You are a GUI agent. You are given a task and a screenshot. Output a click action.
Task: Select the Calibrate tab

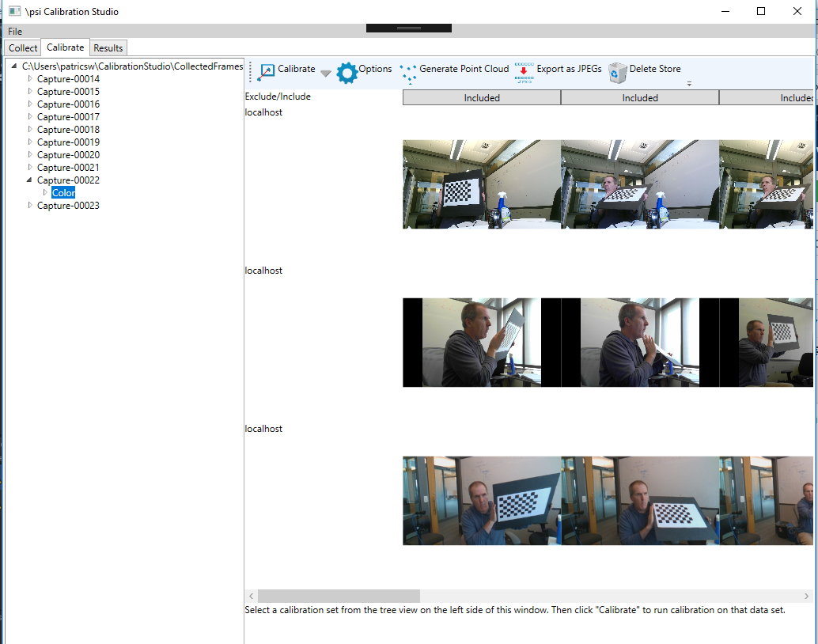point(65,47)
